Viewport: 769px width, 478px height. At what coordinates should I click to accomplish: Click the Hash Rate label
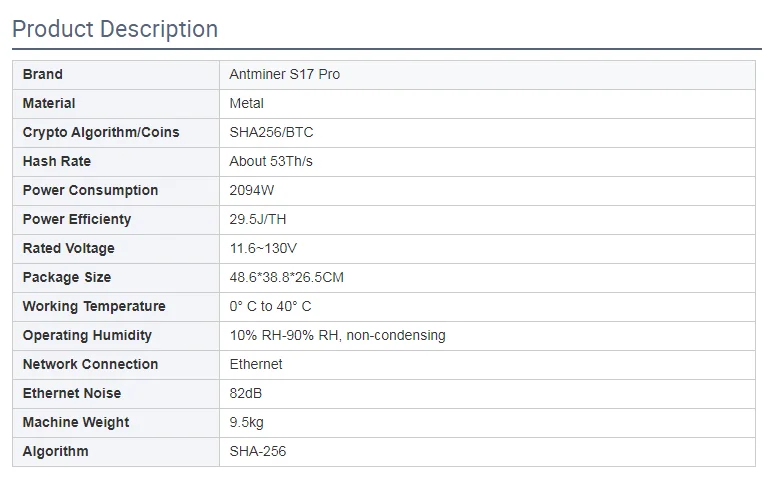click(57, 161)
